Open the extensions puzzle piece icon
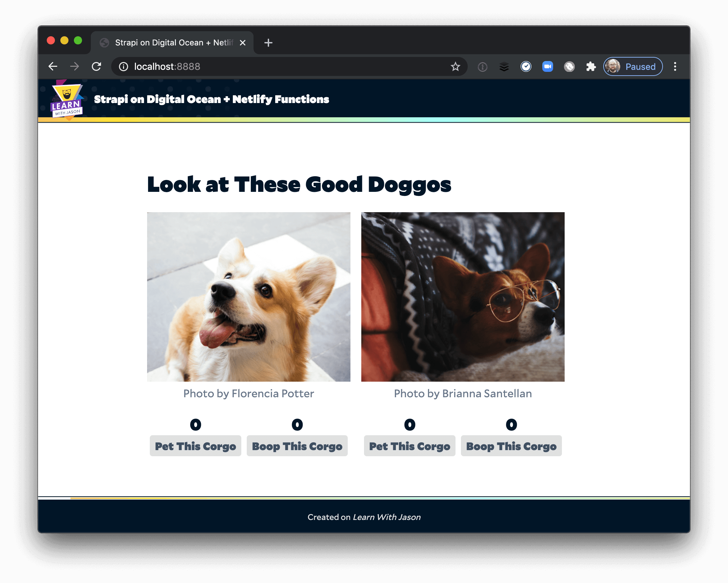This screenshot has width=728, height=583. [x=590, y=66]
